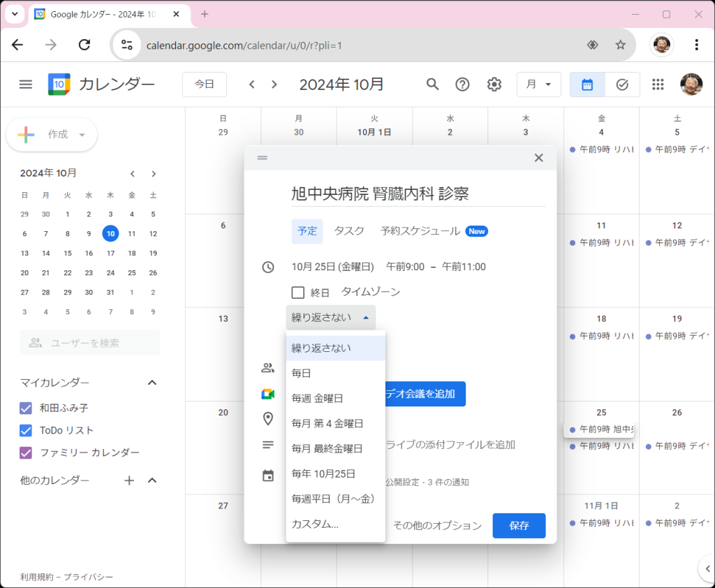Click the 今日 today button

204,84
